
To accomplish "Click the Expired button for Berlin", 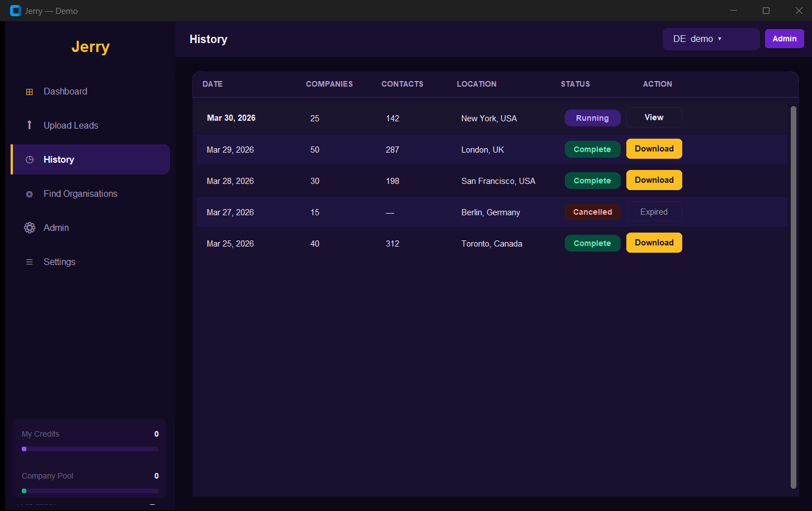I will tap(654, 212).
